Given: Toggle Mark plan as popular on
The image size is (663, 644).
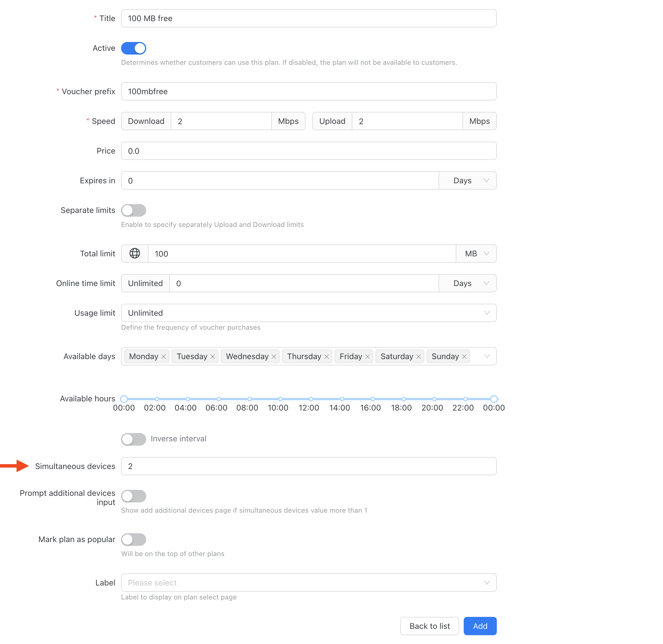Looking at the screenshot, I should 134,540.
